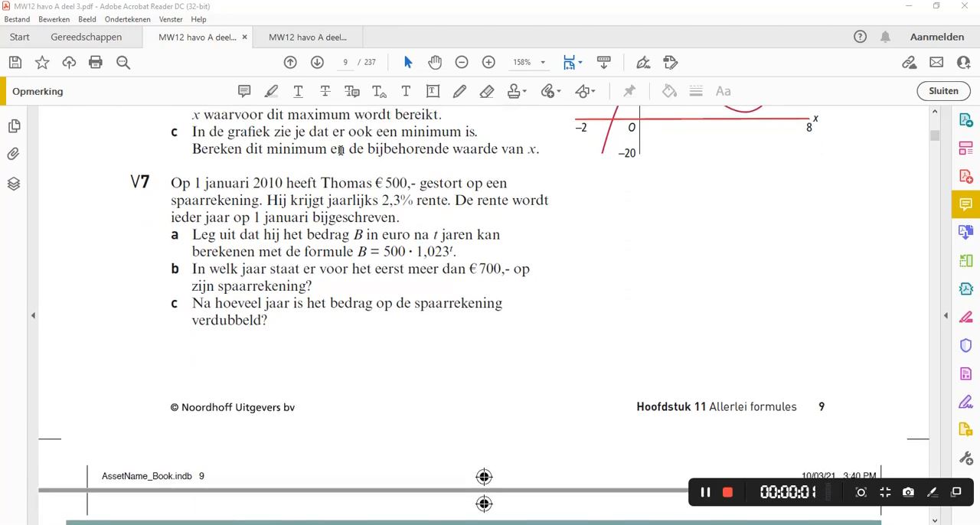Screen dimensions: 980x525
Task: Zoom out with the minus button
Action: click(x=462, y=62)
